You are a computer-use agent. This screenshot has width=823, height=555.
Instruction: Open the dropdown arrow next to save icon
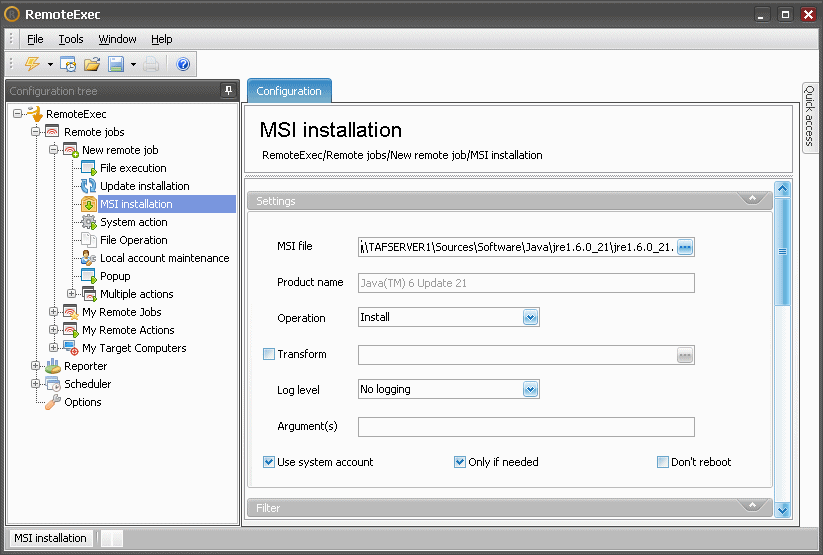[x=133, y=65]
